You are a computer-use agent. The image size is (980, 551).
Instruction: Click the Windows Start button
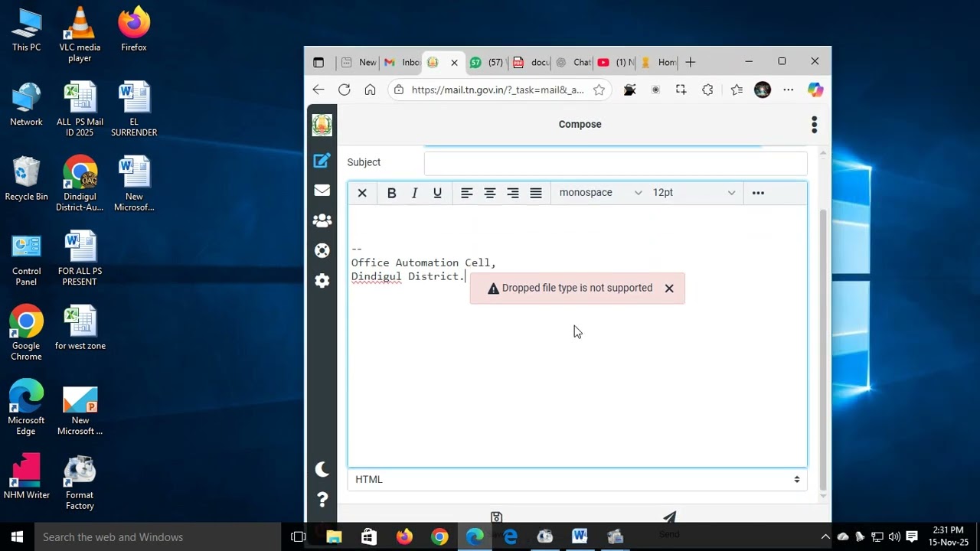[x=17, y=537]
